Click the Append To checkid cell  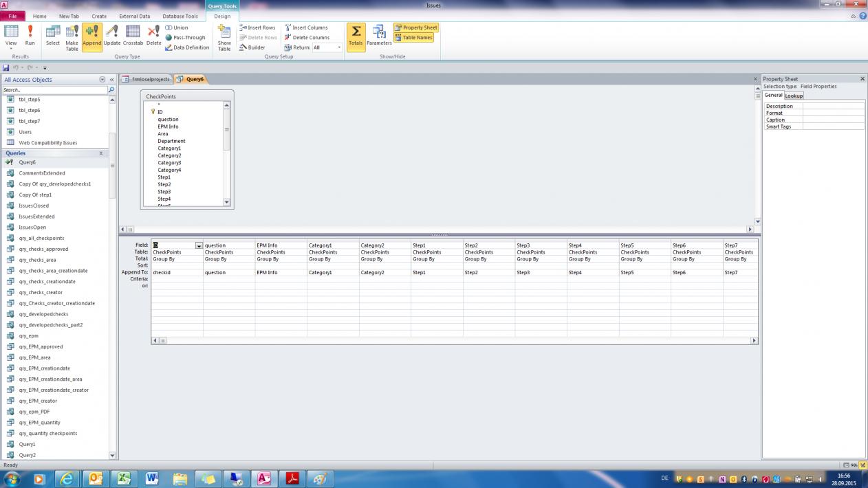[x=177, y=273]
